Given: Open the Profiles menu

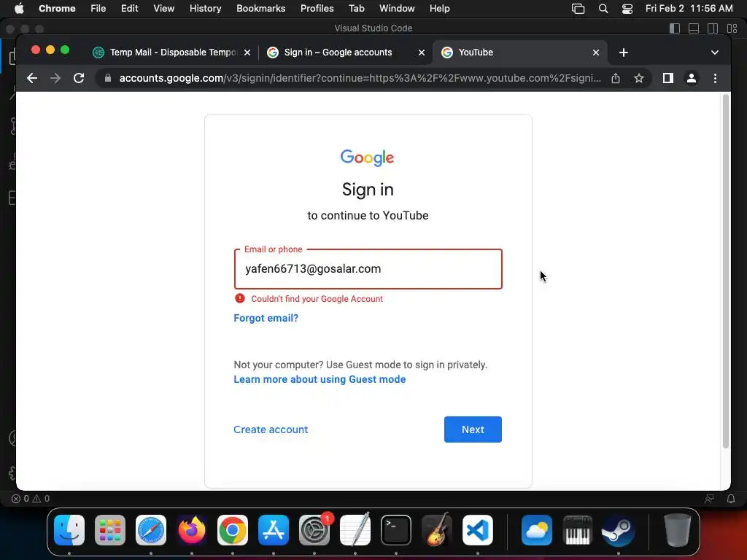Looking at the screenshot, I should 317,9.
